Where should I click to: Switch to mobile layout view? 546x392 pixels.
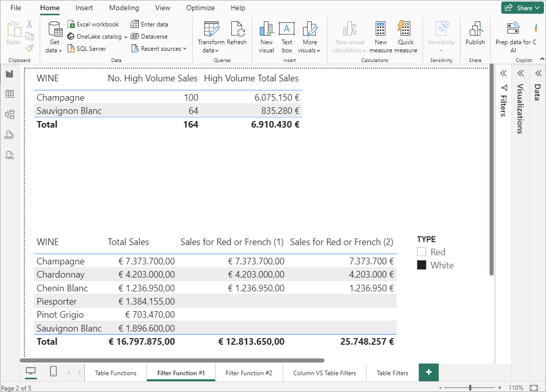click(x=53, y=372)
